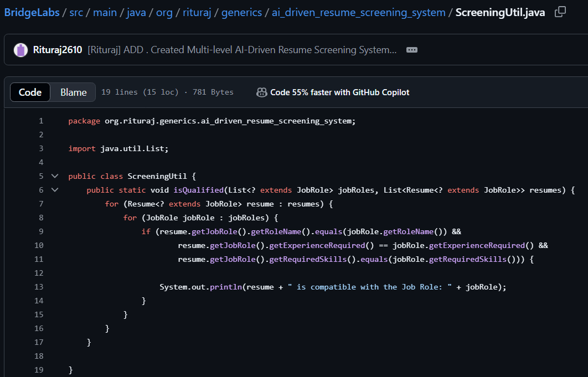Go to the src folder breadcrumb
The height and width of the screenshot is (377, 588).
[x=76, y=12]
